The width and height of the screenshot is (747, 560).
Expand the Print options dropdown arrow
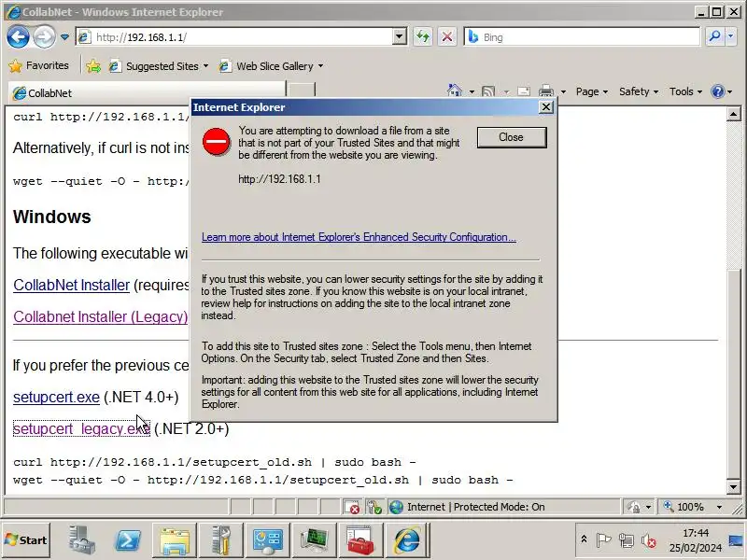click(563, 91)
